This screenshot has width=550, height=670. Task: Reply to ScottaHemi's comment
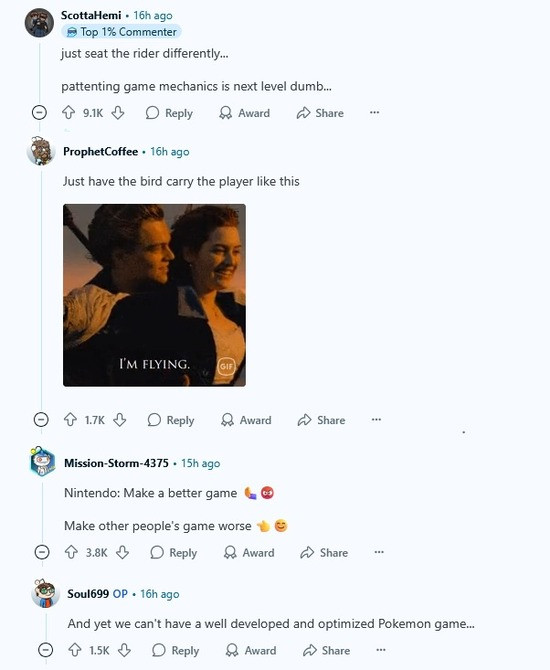[169, 113]
